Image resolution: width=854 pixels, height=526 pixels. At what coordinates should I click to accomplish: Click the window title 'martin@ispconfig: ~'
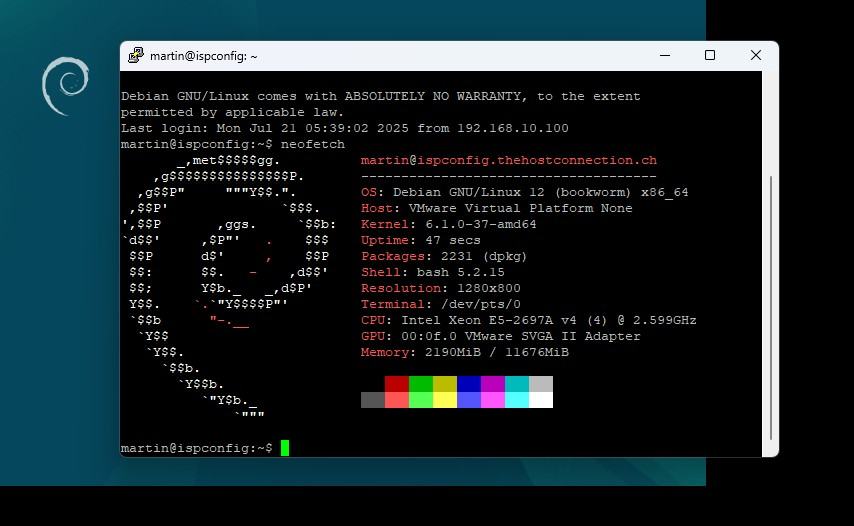click(204, 56)
